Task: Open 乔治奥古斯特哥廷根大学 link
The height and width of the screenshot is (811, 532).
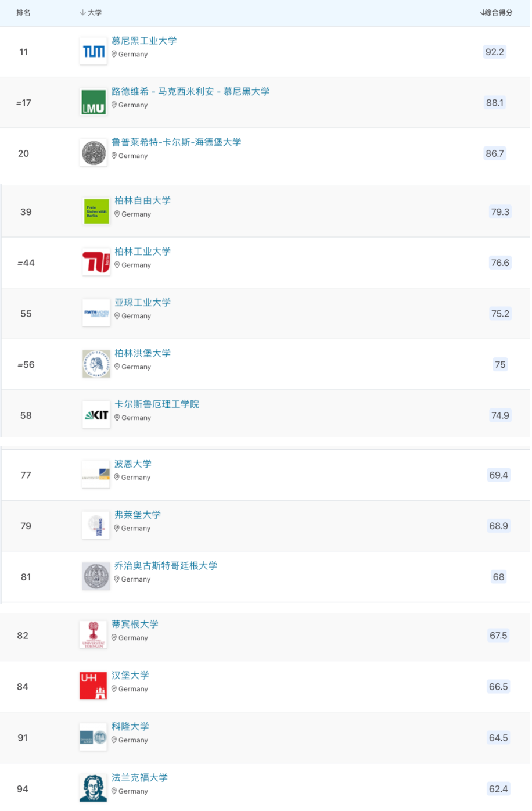Action: click(166, 566)
